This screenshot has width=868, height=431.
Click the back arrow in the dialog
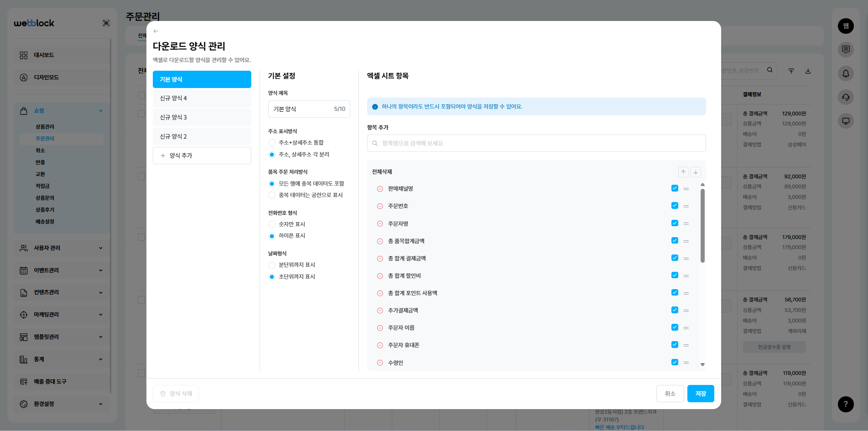pyautogui.click(x=156, y=31)
